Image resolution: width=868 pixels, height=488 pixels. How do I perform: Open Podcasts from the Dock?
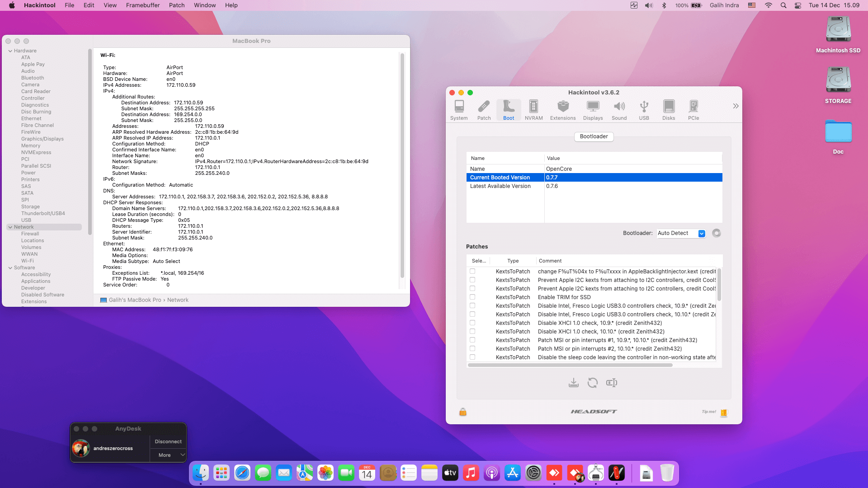pyautogui.click(x=492, y=473)
